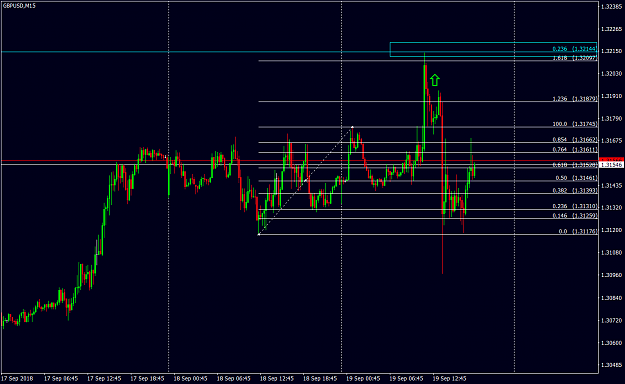Select the 100.0 Fibonacci level label

click(x=574, y=124)
